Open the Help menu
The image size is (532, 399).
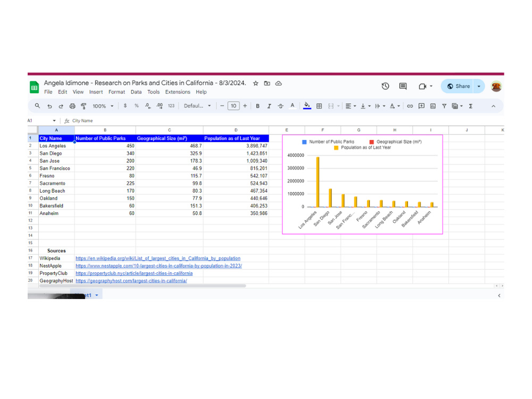point(201,92)
